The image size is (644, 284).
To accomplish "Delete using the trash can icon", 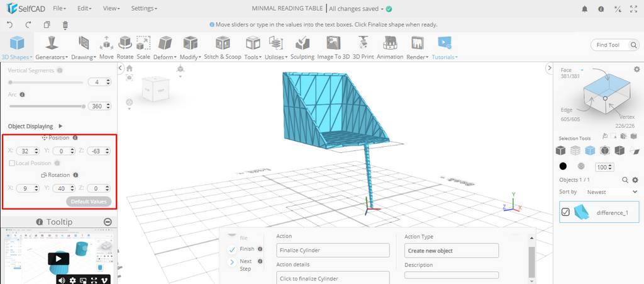I will 65,25.
